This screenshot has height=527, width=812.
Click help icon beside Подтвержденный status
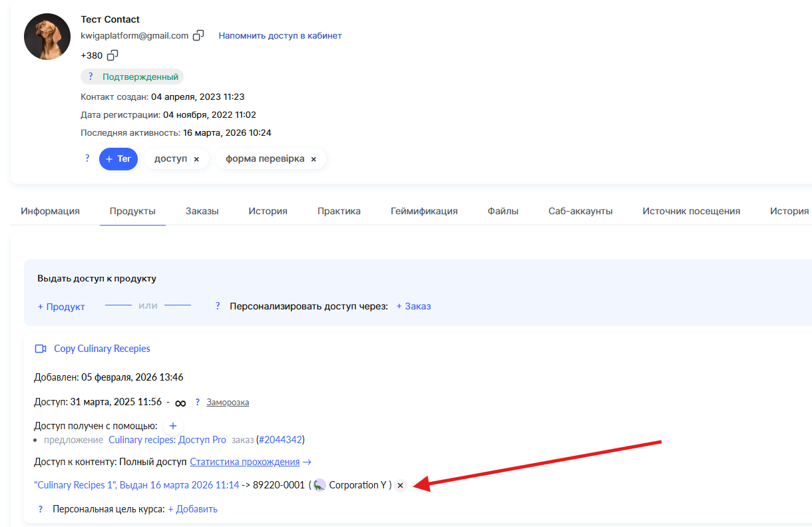pos(91,77)
